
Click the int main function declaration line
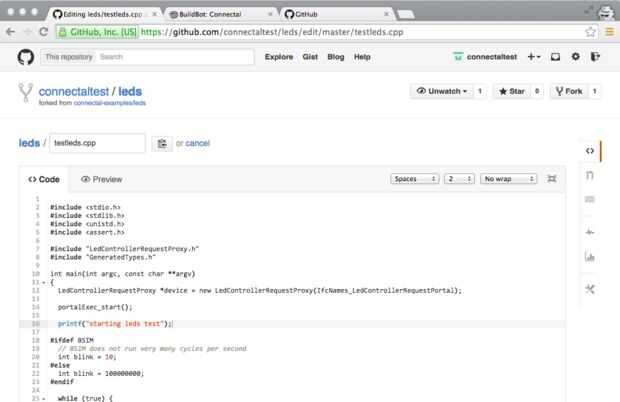(123, 274)
